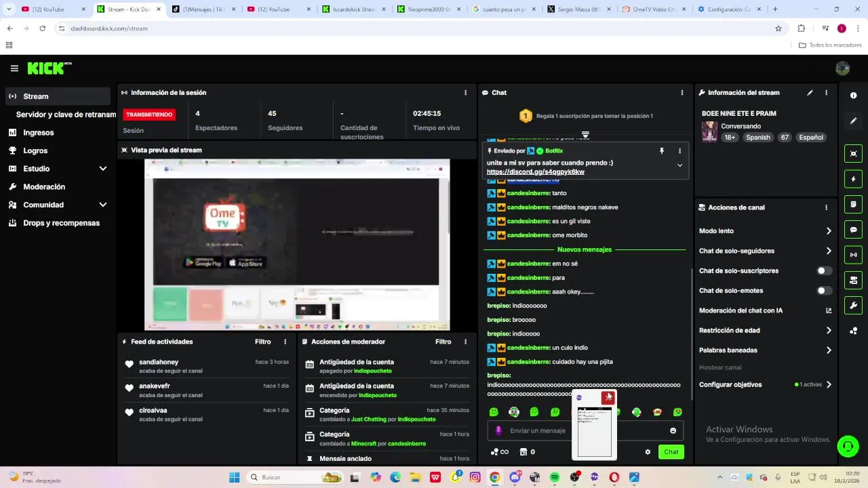Click the pencil icon in right toolbar
The height and width of the screenshot is (488, 868).
coord(853,121)
